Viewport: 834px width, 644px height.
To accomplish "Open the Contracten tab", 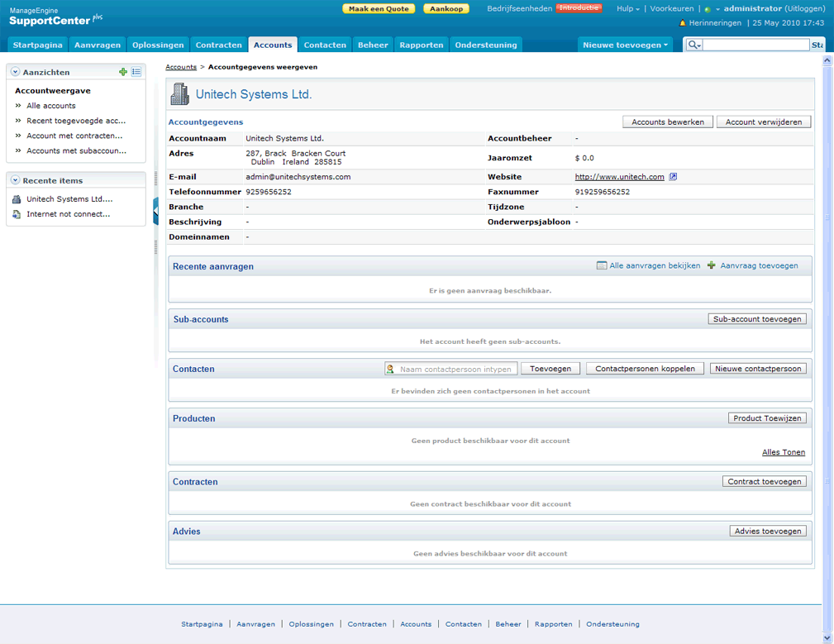I will coord(218,45).
